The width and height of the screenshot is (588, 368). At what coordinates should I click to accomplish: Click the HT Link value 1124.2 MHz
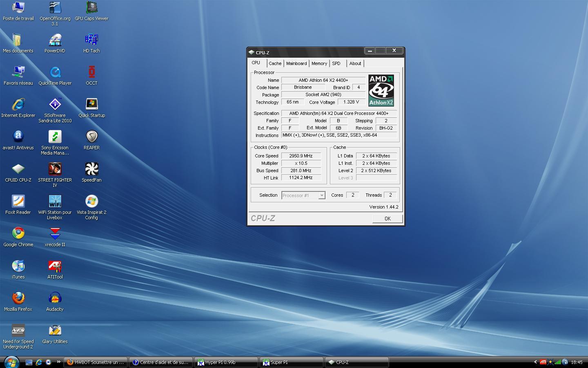301,178
